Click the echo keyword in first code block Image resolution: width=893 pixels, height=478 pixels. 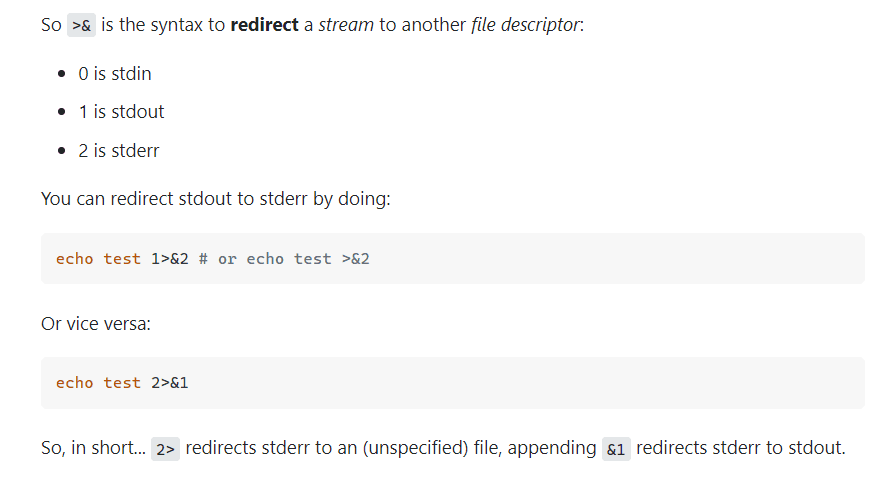(x=75, y=259)
